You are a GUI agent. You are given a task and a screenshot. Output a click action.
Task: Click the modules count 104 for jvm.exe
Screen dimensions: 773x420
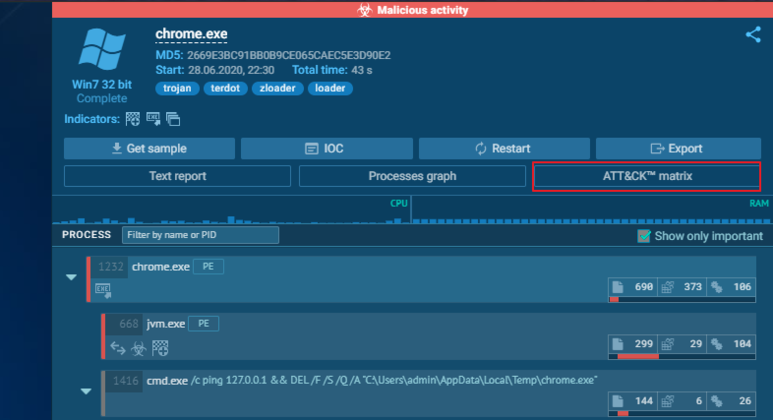(731, 344)
